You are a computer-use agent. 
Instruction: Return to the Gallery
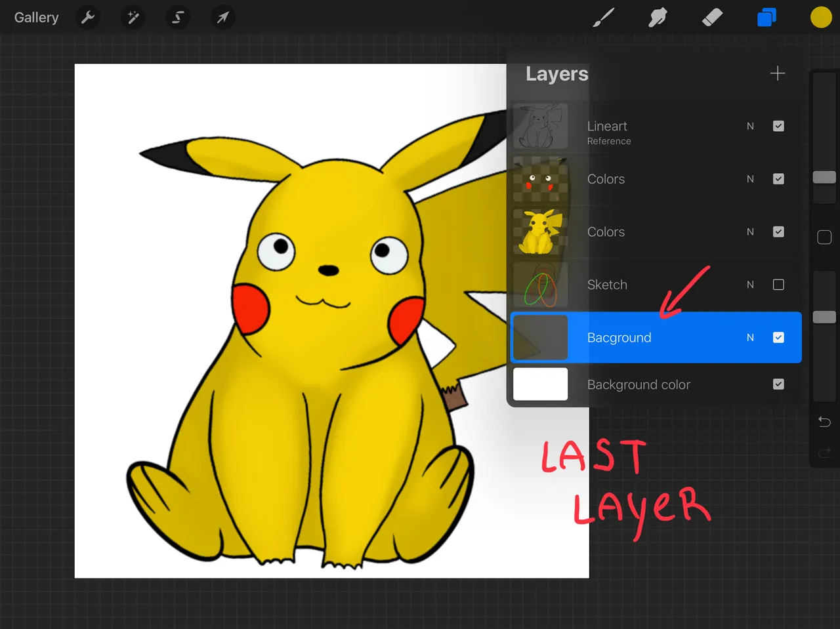(37, 18)
